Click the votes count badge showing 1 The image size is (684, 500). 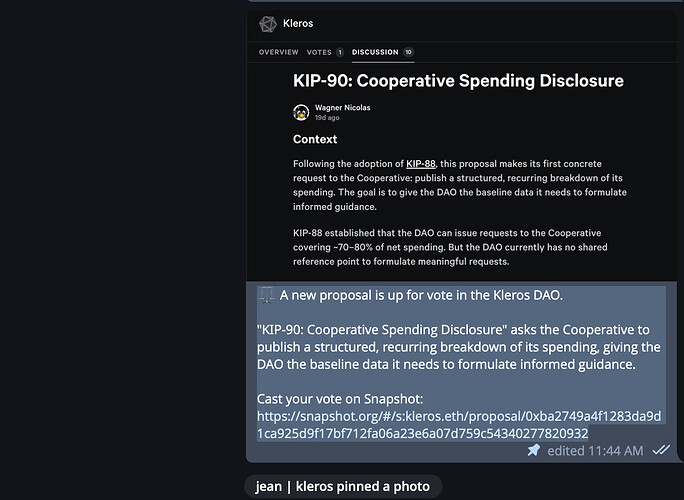tap(339, 52)
